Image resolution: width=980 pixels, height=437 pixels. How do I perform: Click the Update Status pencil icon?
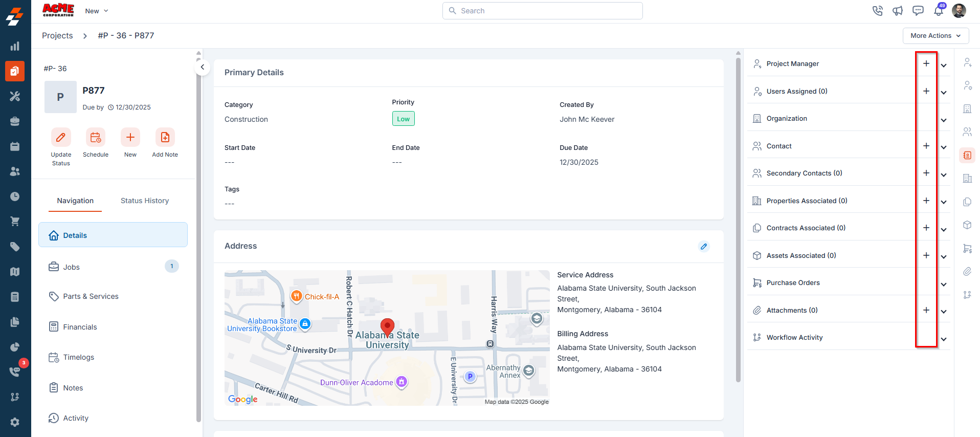61,138
